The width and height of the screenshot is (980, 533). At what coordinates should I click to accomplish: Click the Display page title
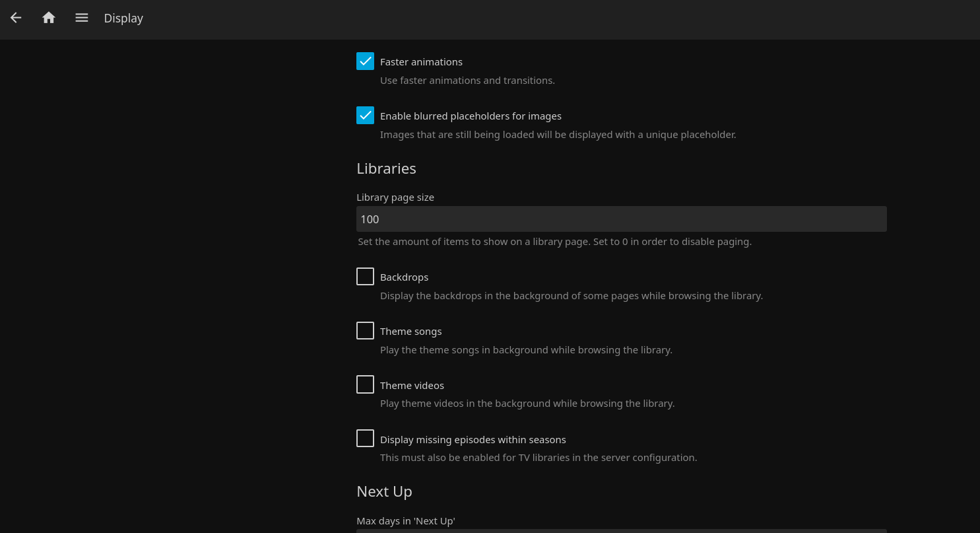123,18
